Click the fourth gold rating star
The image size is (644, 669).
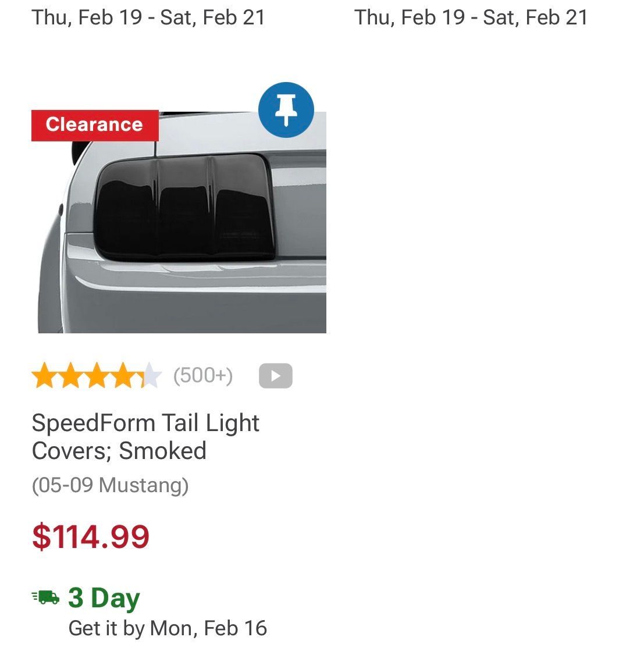[x=124, y=376]
